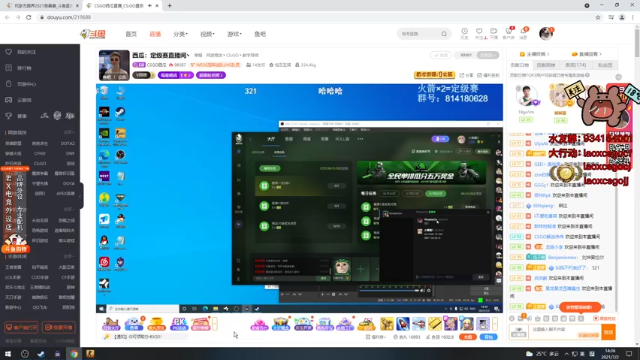Mute the tab via the speaker icon
Screen dimensions: 640x360
point(150,6)
